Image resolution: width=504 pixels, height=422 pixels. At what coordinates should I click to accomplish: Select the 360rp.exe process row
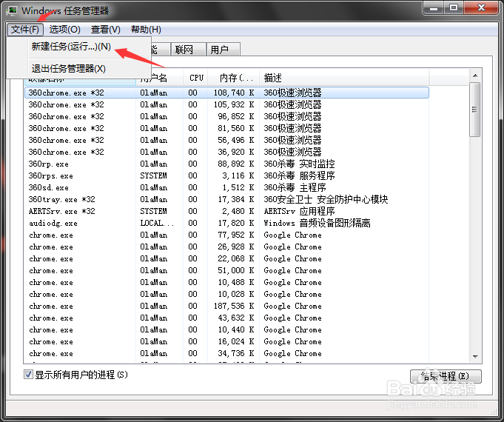coord(226,164)
